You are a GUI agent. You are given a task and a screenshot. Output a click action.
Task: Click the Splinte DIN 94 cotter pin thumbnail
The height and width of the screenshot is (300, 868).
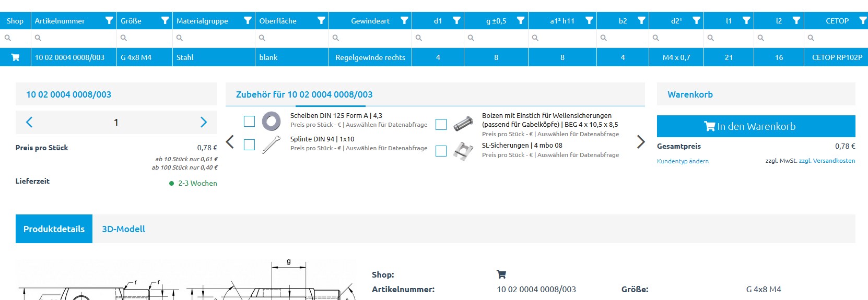click(x=271, y=145)
